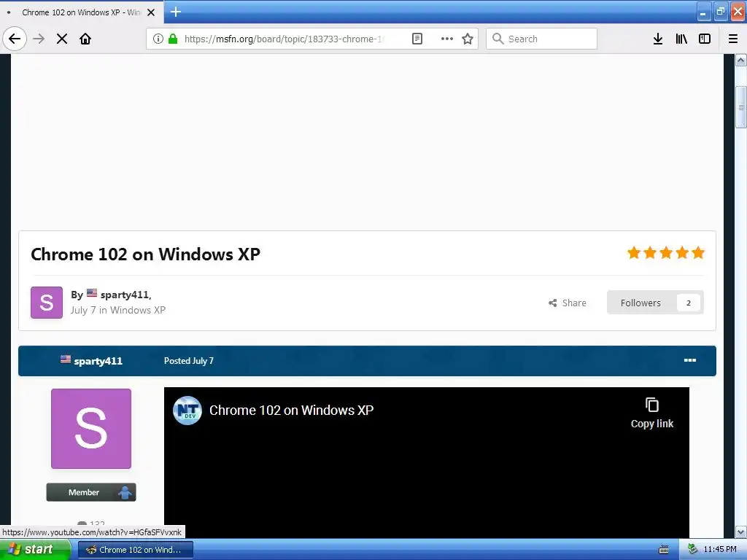
Task: Stop loading the page
Action: tap(62, 39)
